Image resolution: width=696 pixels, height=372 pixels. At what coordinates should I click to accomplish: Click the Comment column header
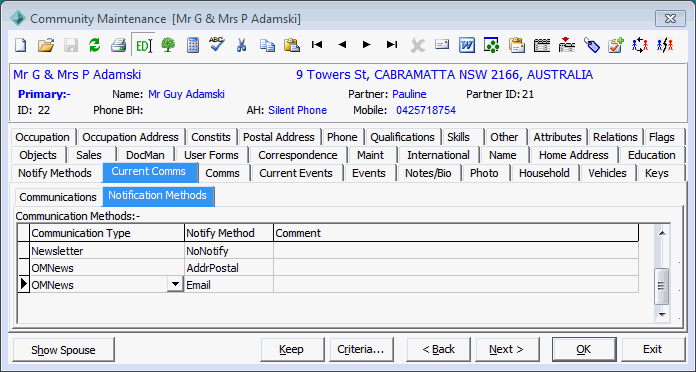456,233
